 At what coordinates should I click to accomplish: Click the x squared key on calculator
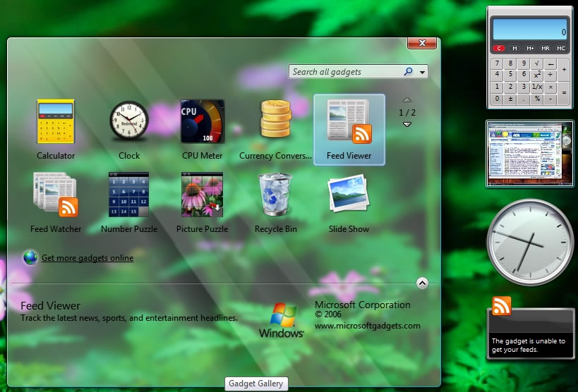tap(537, 75)
